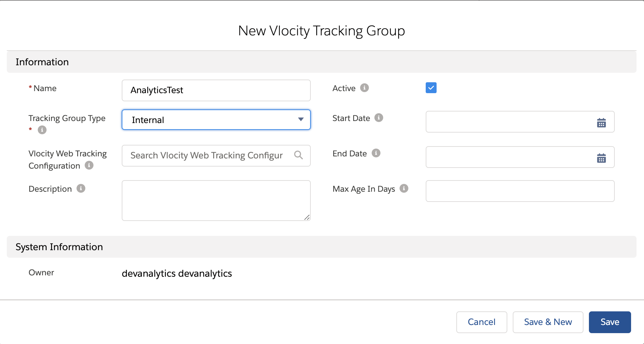Click the Name input field
The height and width of the screenshot is (344, 644).
216,90
